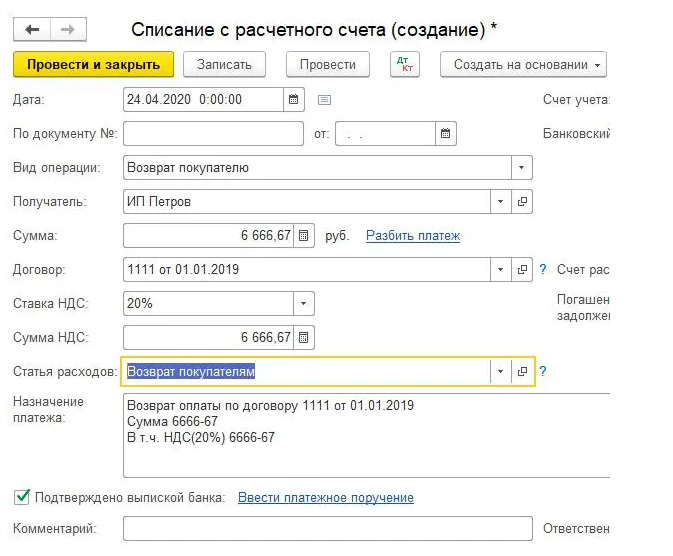673x556 pixels.
Task: Click the list icon beside the date
Action: [324, 100]
